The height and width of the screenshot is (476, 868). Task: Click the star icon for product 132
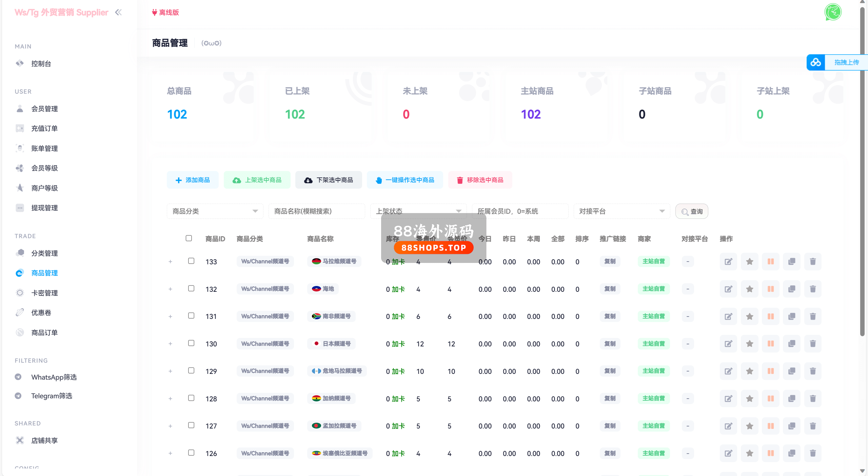(749, 289)
